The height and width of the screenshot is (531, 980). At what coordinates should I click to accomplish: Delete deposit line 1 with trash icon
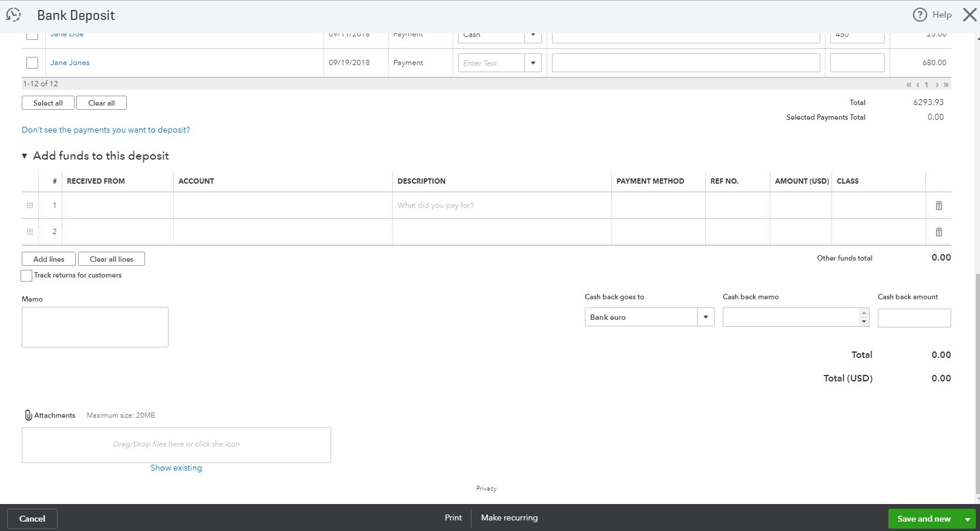[938, 205]
